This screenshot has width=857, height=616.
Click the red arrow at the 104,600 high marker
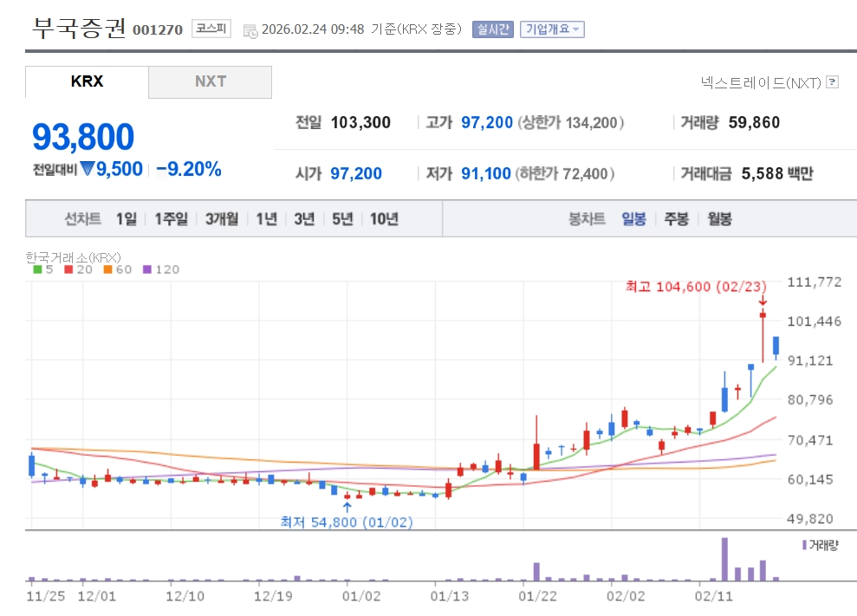(x=763, y=301)
